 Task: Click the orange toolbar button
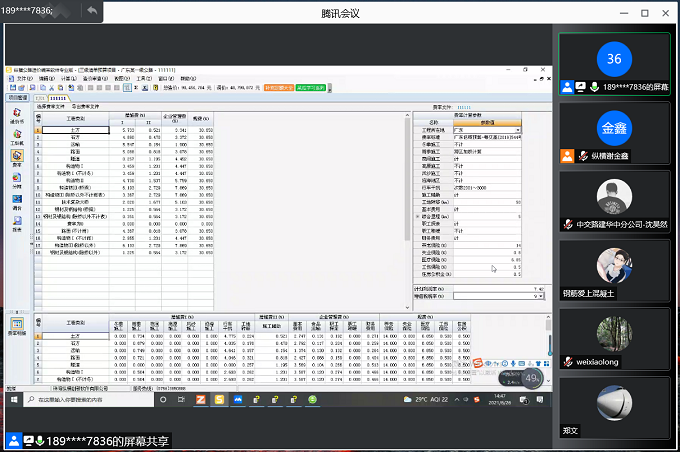coord(279,88)
